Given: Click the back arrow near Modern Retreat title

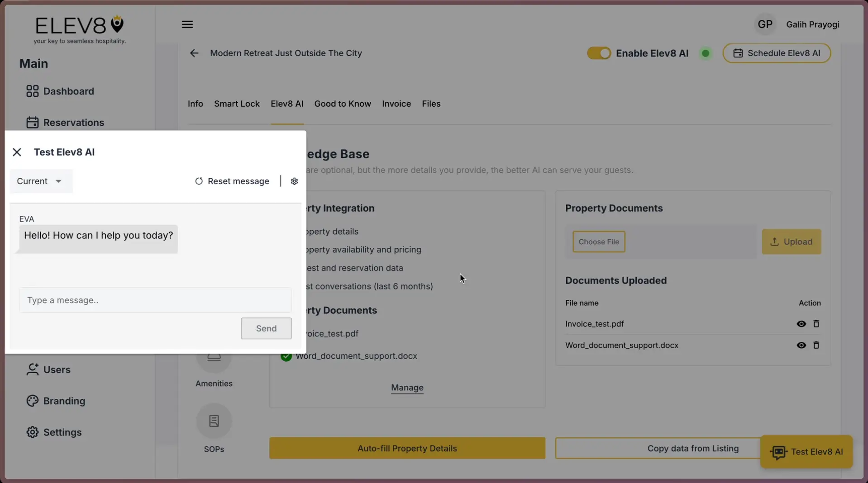Looking at the screenshot, I should pos(194,53).
